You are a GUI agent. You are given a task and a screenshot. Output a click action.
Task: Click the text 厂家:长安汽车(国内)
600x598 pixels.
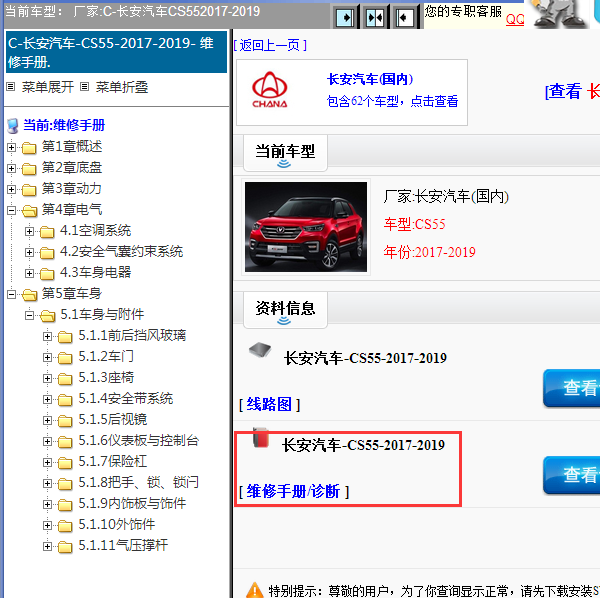click(446, 197)
